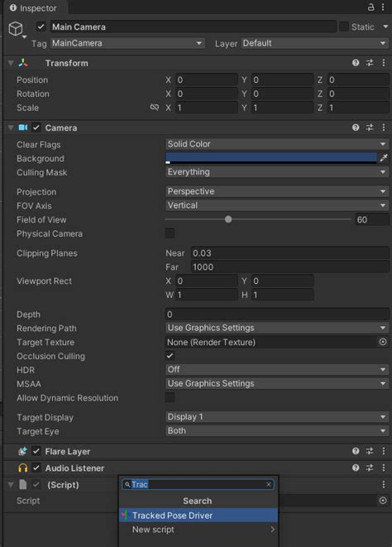Open Audio Listener help icon
The image size is (392, 547).
click(x=356, y=468)
